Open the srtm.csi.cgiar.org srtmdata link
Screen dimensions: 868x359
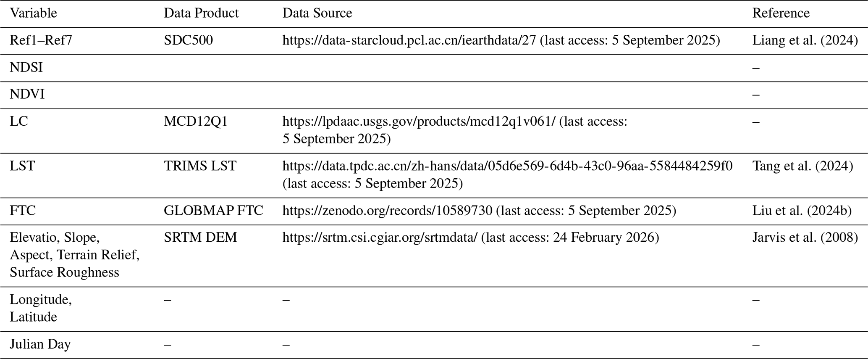coord(380,238)
